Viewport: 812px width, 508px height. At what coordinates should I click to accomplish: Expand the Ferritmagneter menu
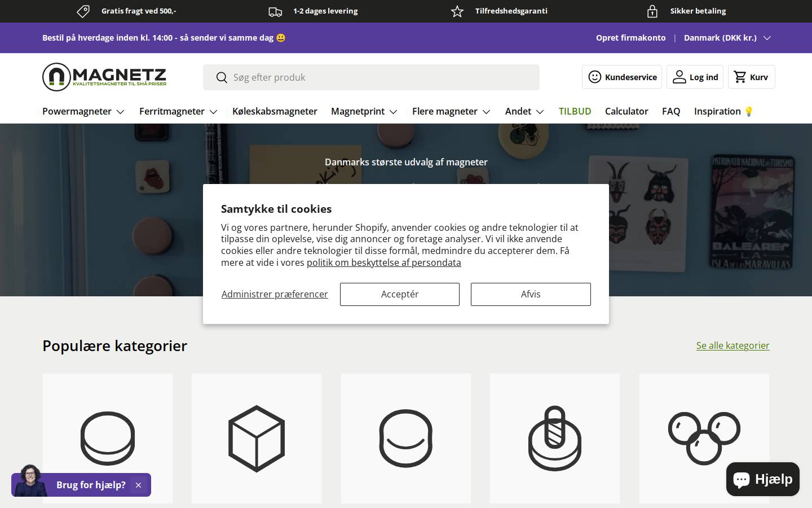(x=178, y=111)
